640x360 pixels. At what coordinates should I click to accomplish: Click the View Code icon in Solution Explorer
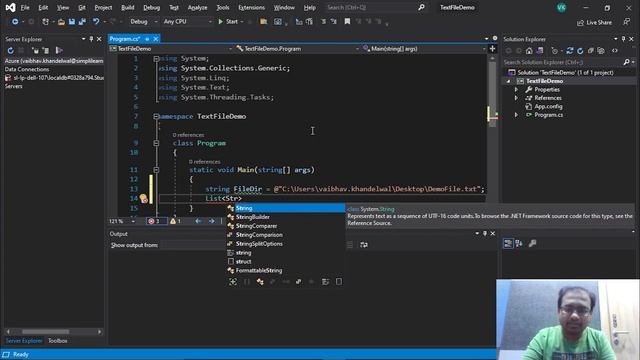(x=615, y=51)
